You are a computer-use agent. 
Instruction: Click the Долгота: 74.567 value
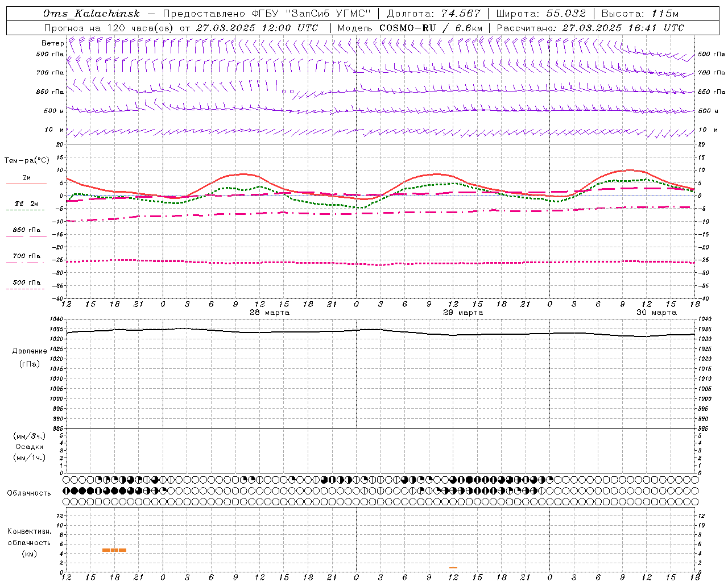pyautogui.click(x=434, y=14)
